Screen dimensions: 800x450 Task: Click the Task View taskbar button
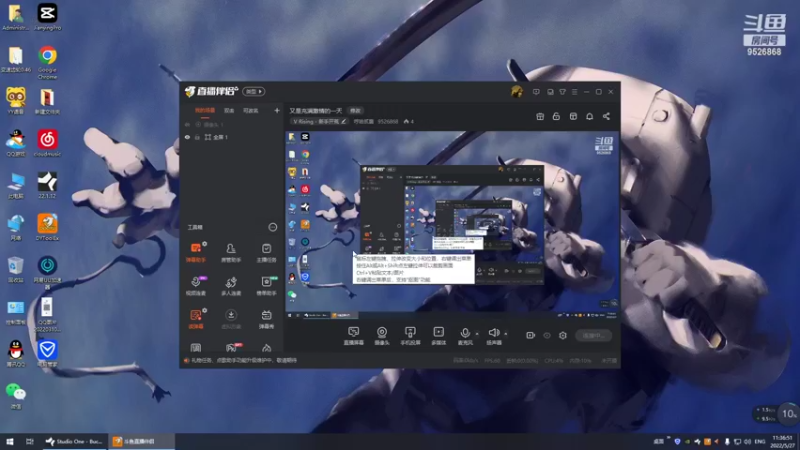(x=30, y=441)
